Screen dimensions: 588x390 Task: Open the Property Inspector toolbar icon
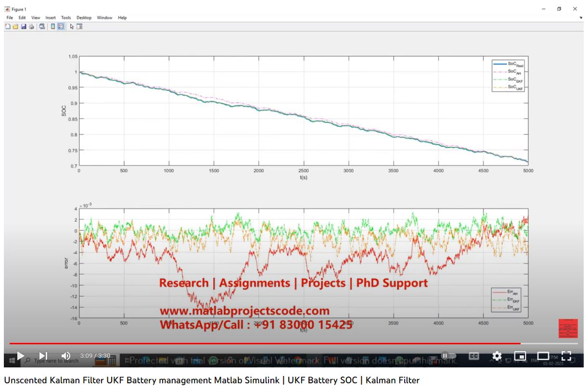tap(79, 26)
